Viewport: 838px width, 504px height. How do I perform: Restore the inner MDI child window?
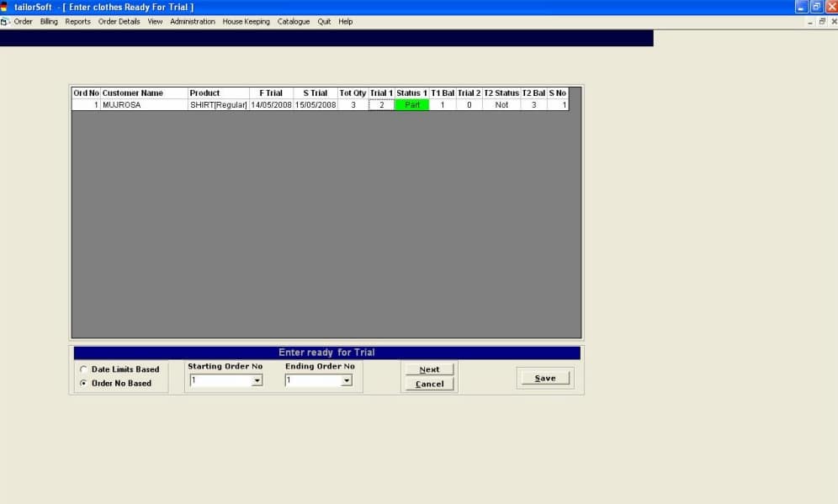823,22
